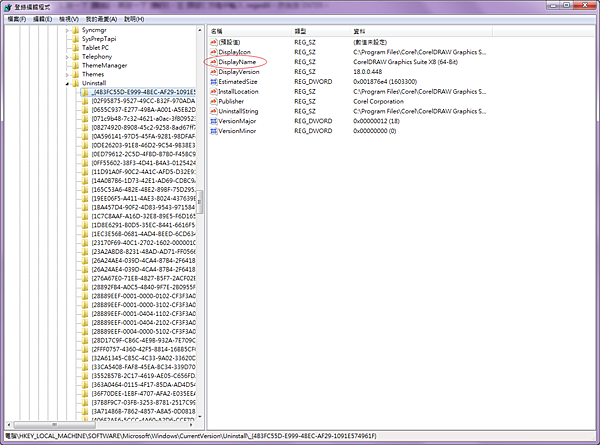This screenshot has height=445, width=600.
Task: Click the tree pane vertical scrollbar thumb
Action: [x=200, y=202]
